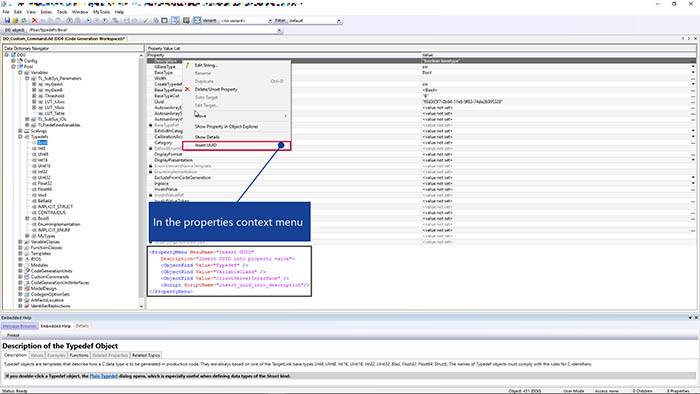The height and width of the screenshot is (394, 700).
Task: Select the LUT_Table variable tree item
Action: [x=54, y=113]
